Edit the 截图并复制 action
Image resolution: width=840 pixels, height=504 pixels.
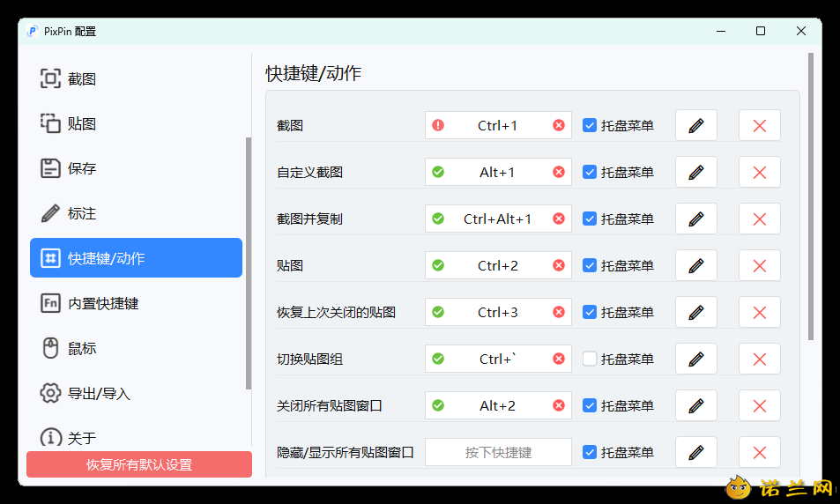pos(696,219)
